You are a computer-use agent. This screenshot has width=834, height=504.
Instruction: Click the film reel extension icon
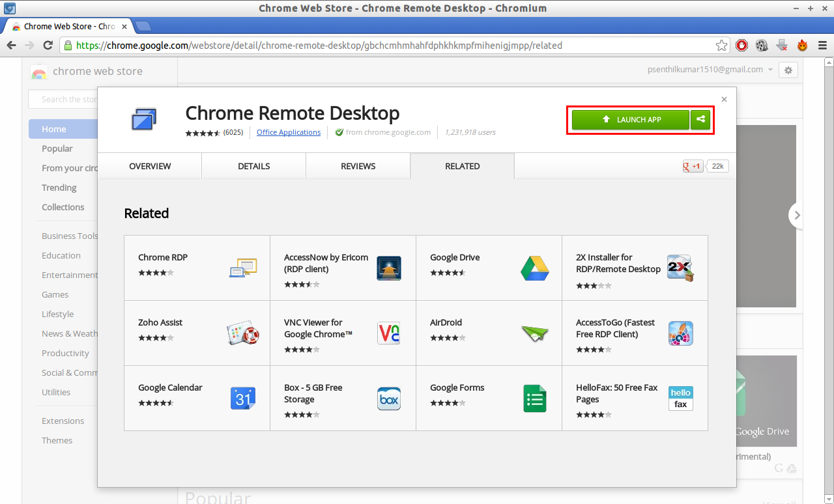762,46
